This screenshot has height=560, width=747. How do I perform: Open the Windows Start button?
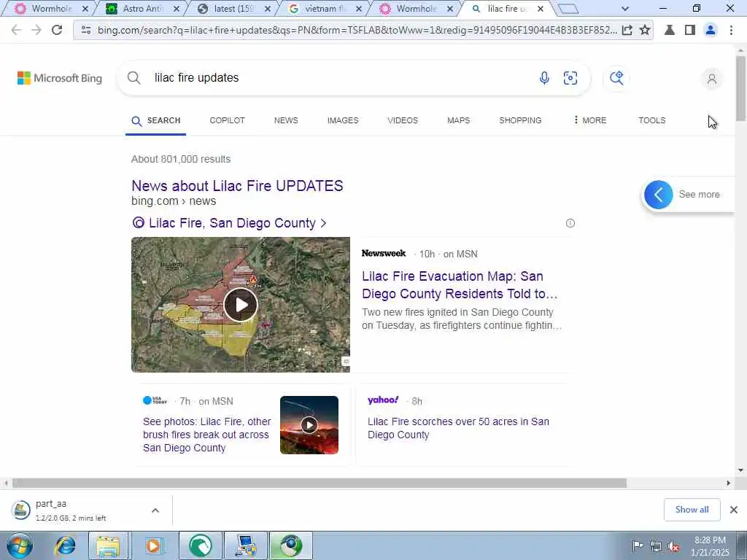point(20,545)
